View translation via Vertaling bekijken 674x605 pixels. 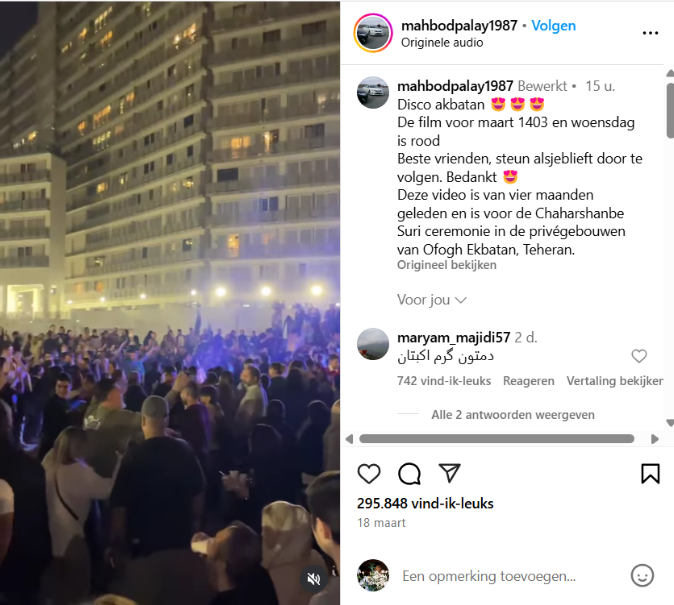coord(615,381)
